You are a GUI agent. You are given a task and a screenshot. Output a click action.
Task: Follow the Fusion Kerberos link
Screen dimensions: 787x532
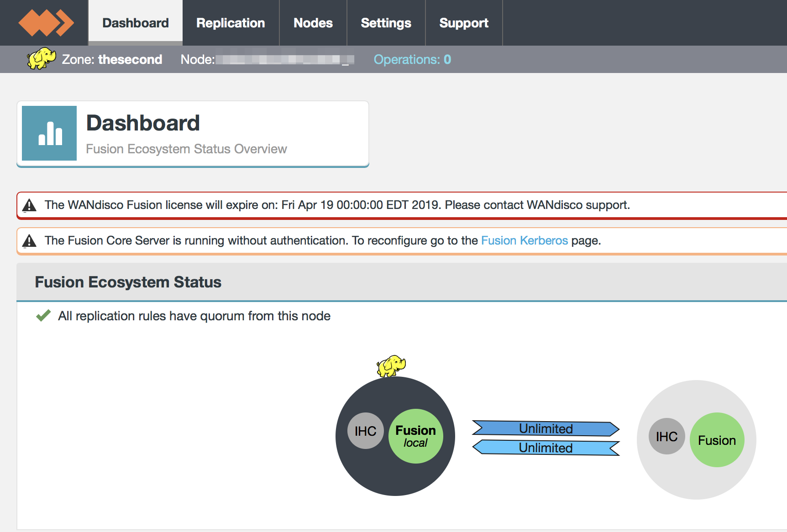pos(525,240)
